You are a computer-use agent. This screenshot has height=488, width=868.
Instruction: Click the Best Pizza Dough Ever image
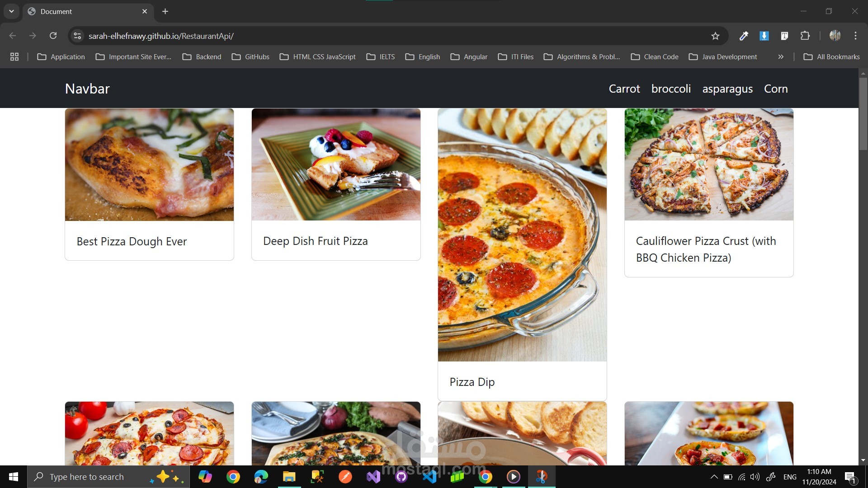coord(149,164)
